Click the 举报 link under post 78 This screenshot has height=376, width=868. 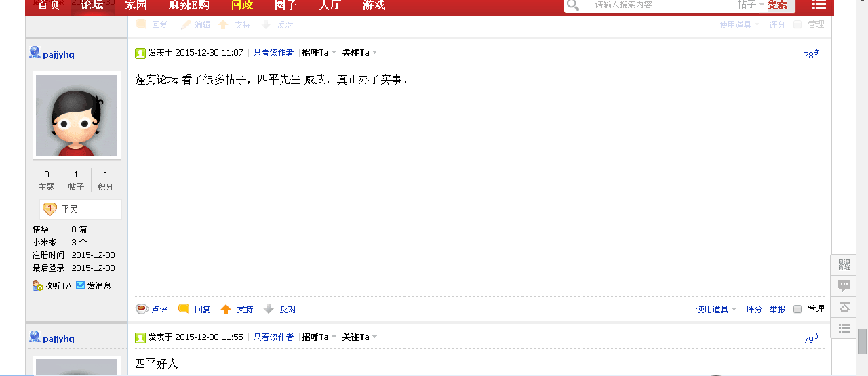[x=777, y=309]
